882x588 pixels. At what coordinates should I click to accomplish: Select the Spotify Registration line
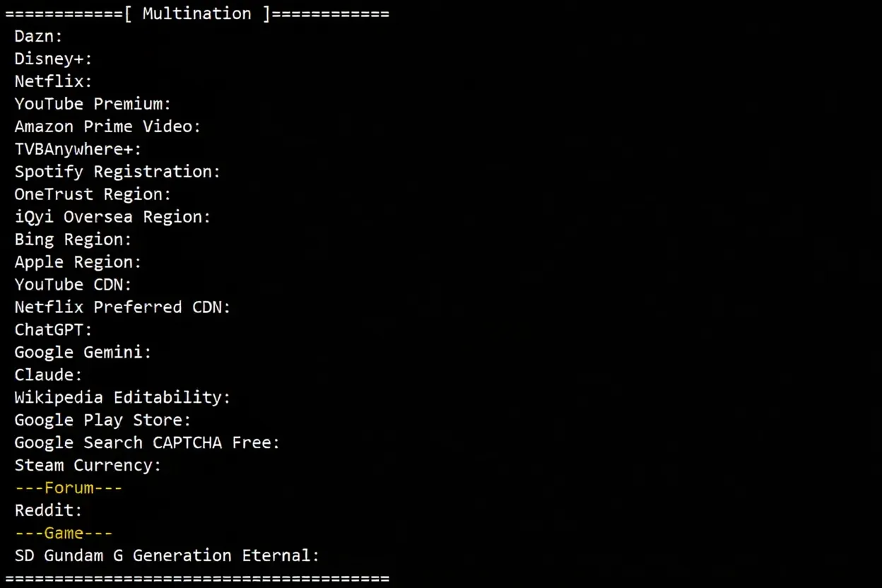tap(118, 172)
